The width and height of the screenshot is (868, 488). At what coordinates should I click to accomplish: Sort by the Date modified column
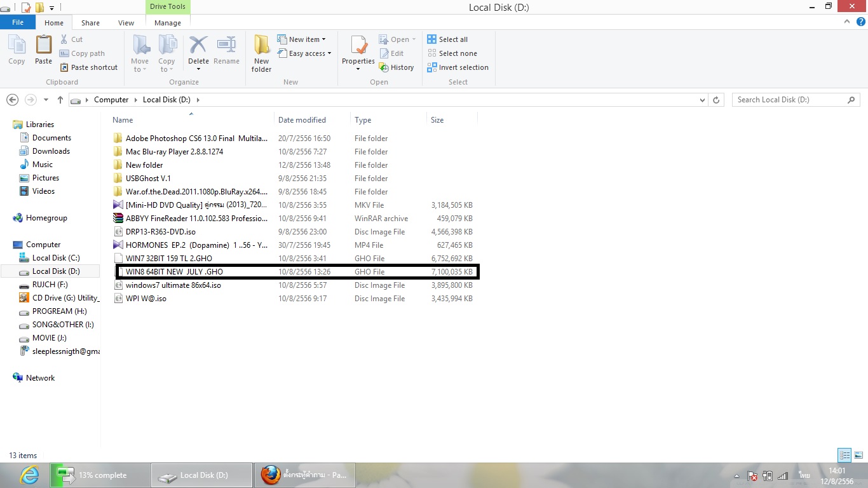[x=312, y=119]
